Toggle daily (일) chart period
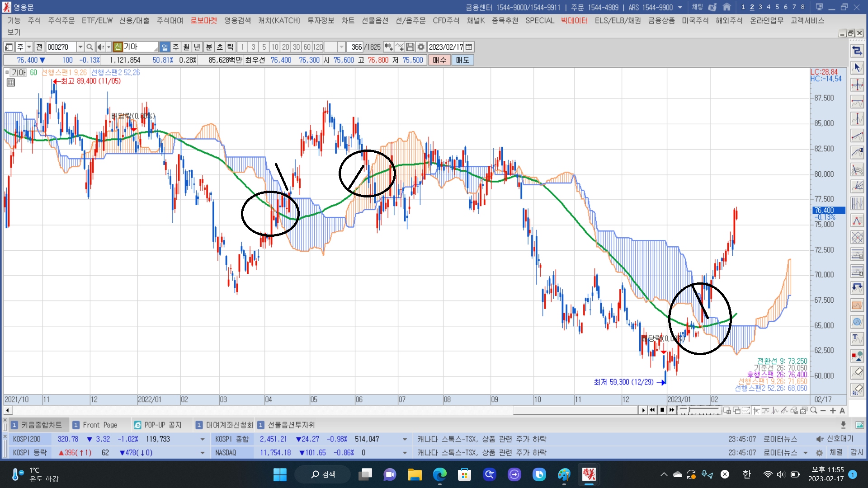Image resolution: width=868 pixels, height=488 pixels. coord(165,47)
